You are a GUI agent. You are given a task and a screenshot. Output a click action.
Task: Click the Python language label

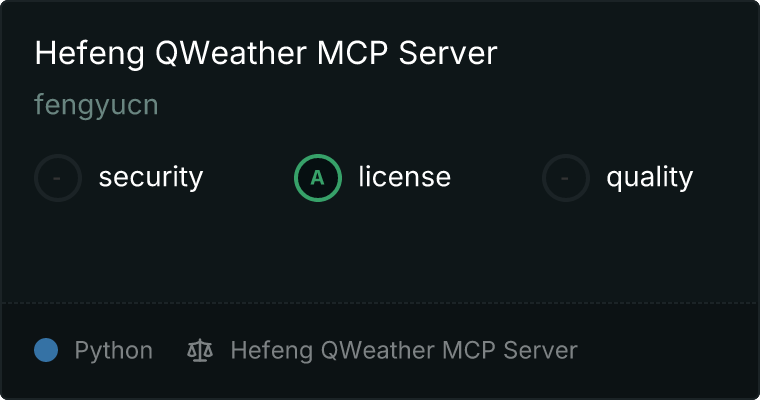click(x=113, y=351)
